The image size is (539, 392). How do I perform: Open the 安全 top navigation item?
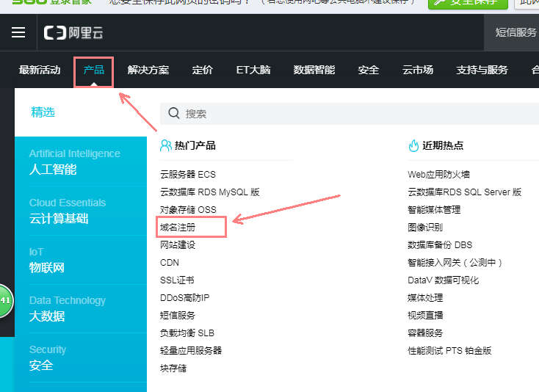click(368, 70)
